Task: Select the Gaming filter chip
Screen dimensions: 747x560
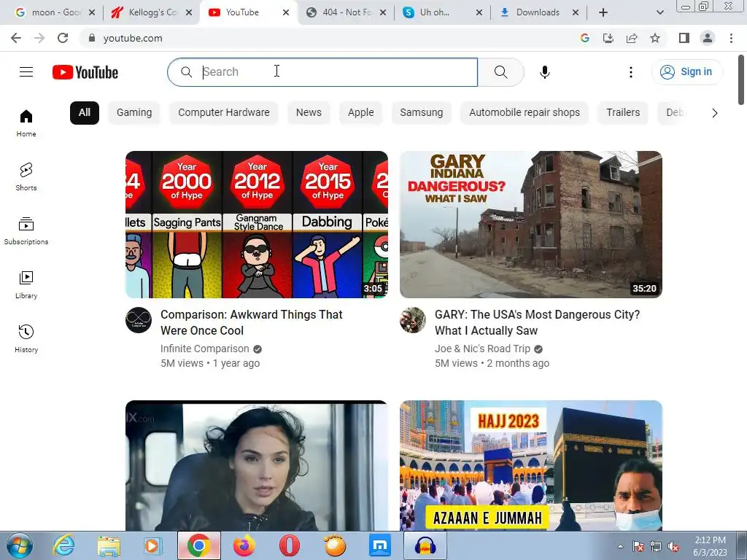Action: (x=134, y=113)
